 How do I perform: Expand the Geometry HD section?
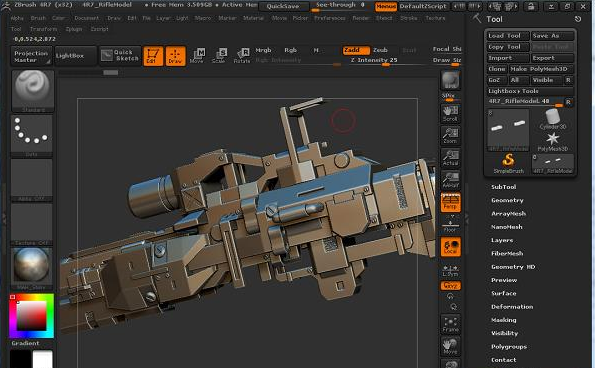pos(513,267)
